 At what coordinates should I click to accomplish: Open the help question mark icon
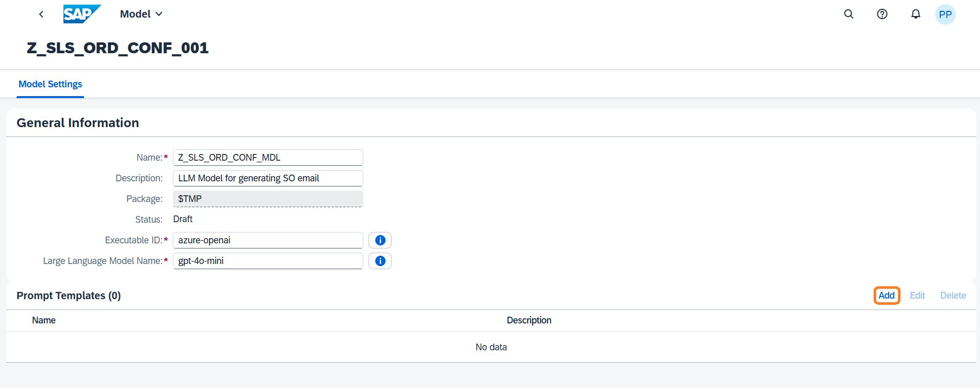click(882, 14)
